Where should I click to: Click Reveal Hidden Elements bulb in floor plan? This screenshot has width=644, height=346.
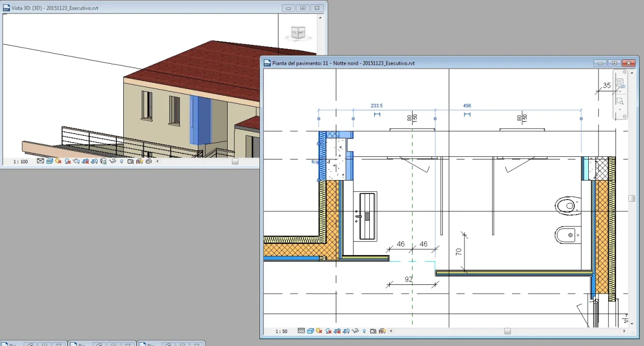pos(364,331)
